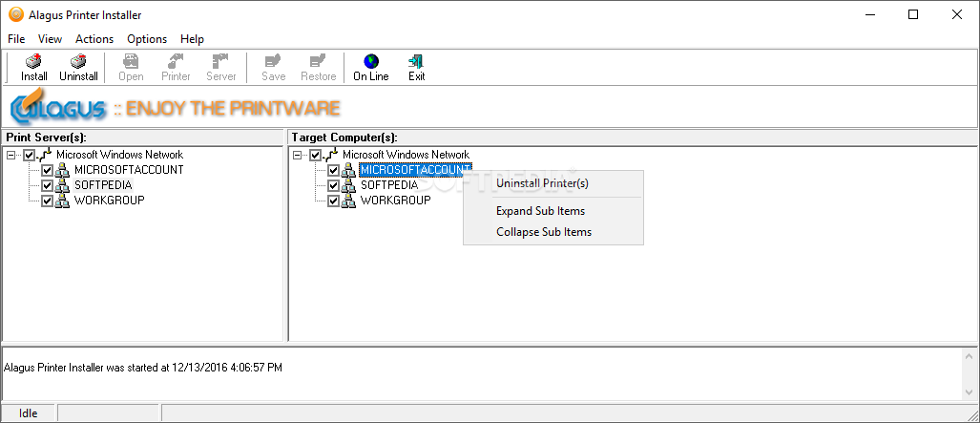The width and height of the screenshot is (980, 423).
Task: Close the Alagus Printer Installer window
Action: click(x=957, y=15)
